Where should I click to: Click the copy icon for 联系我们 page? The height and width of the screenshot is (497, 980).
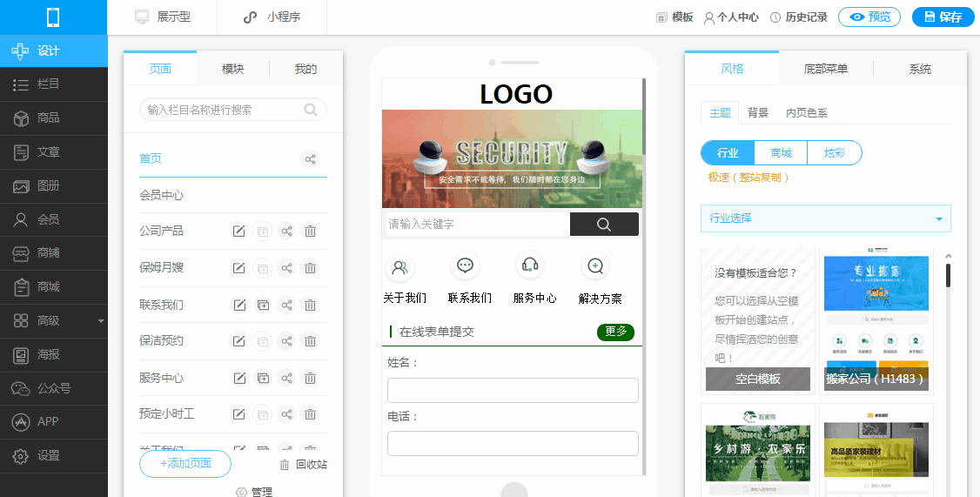click(x=263, y=306)
